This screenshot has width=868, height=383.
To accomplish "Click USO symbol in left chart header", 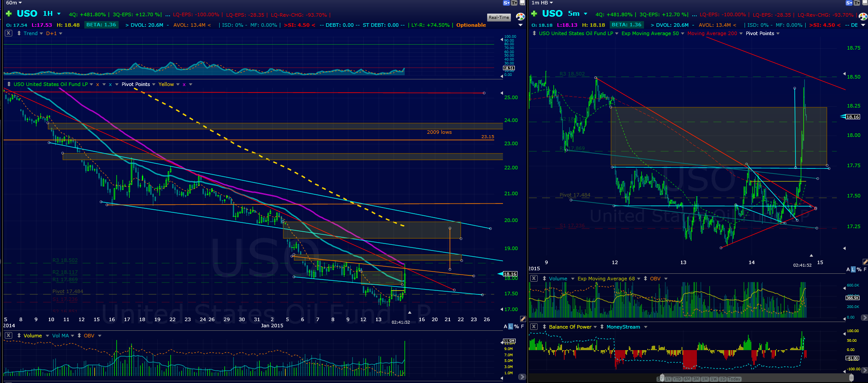I will pos(27,14).
